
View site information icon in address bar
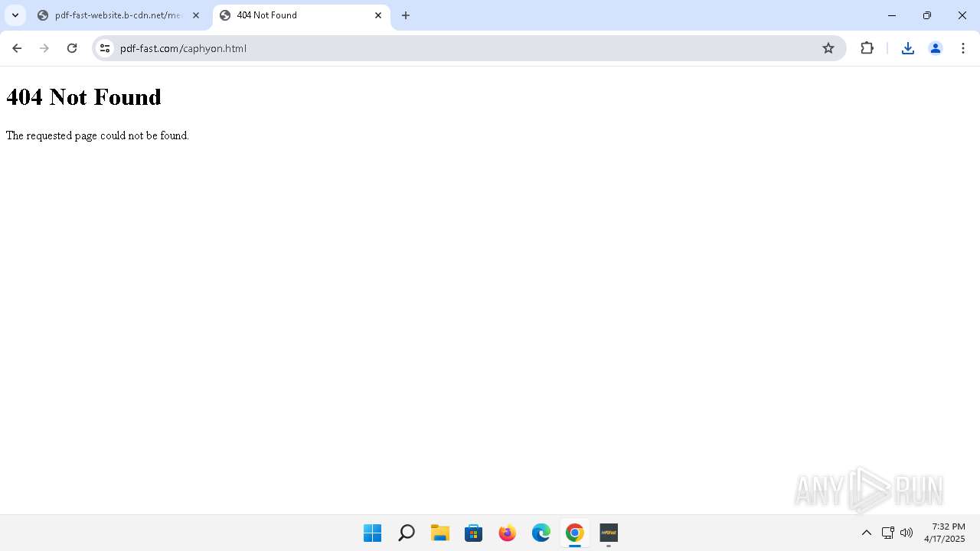[105, 48]
